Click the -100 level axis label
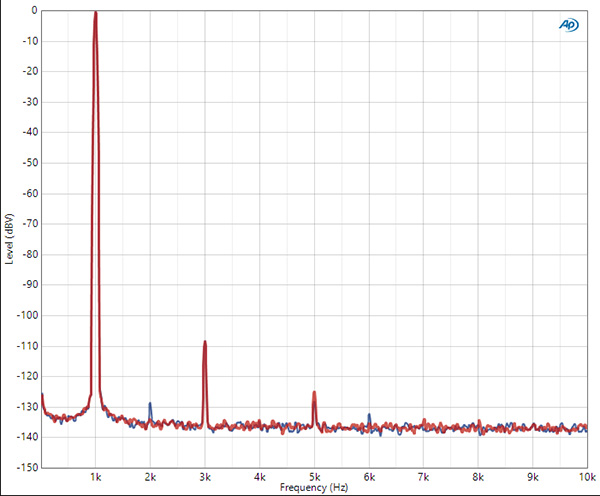This screenshot has height=496, width=600. pos(28,315)
